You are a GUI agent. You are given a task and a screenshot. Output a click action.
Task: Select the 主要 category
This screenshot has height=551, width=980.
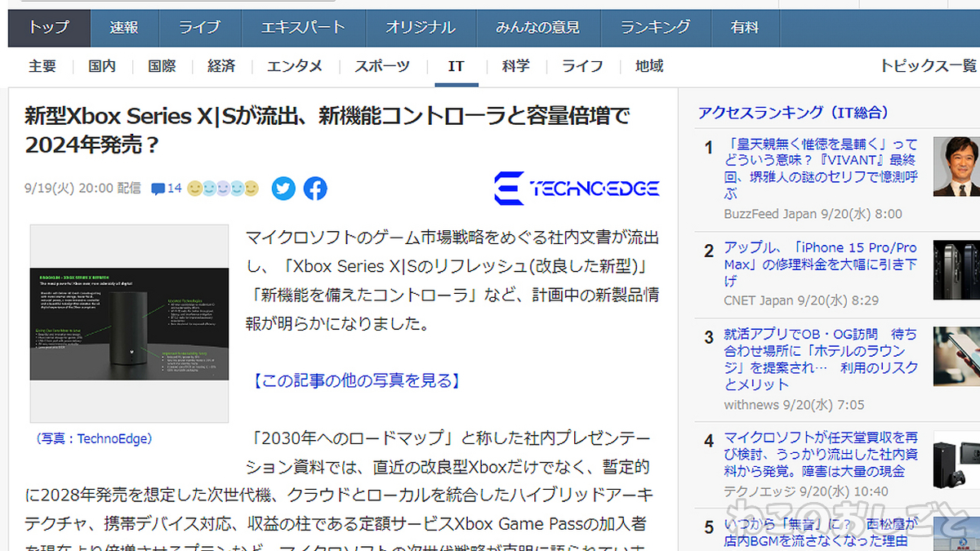pos(42,66)
